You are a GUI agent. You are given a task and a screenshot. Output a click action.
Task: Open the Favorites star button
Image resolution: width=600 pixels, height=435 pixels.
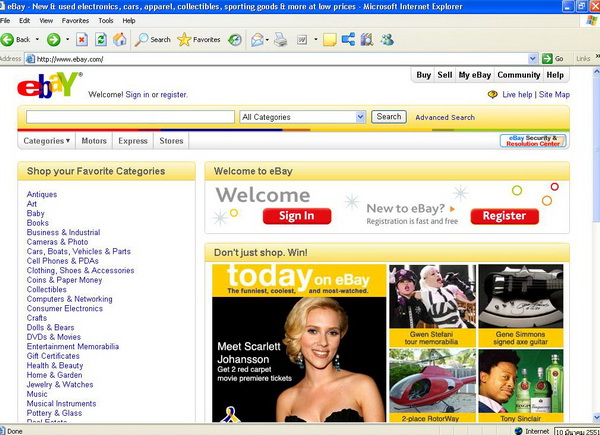click(184, 39)
